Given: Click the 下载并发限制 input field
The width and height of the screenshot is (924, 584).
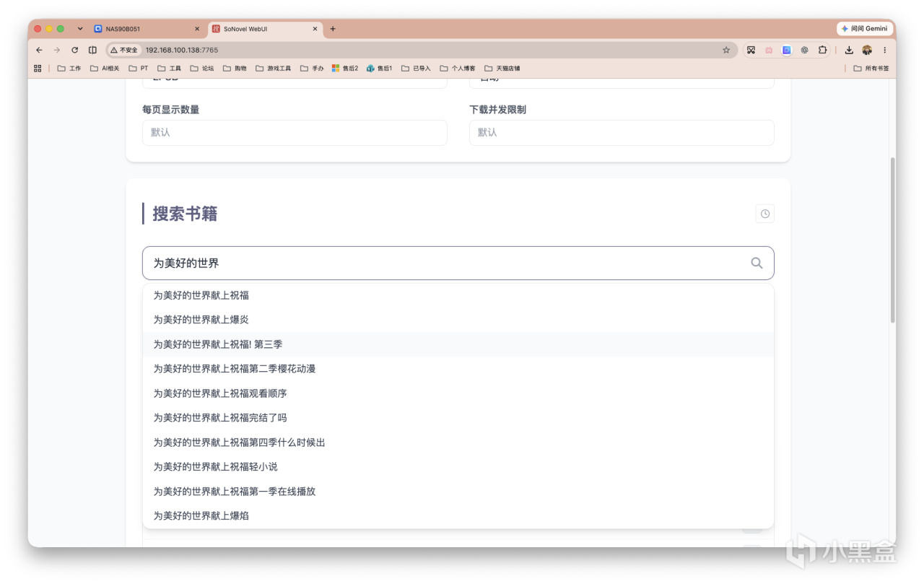Looking at the screenshot, I should [x=622, y=133].
